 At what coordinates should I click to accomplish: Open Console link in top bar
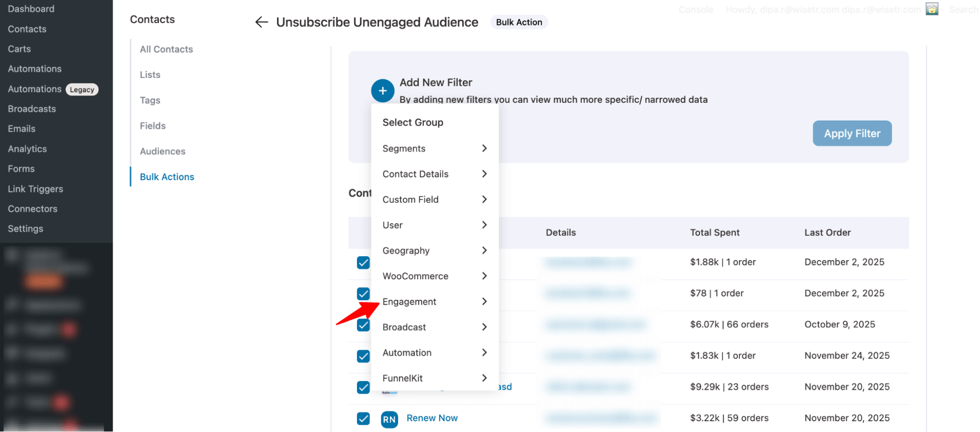[x=696, y=9]
